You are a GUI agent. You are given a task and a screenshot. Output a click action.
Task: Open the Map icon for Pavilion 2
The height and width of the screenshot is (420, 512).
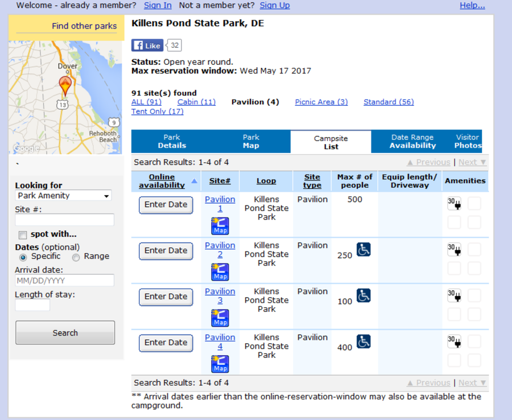220,272
